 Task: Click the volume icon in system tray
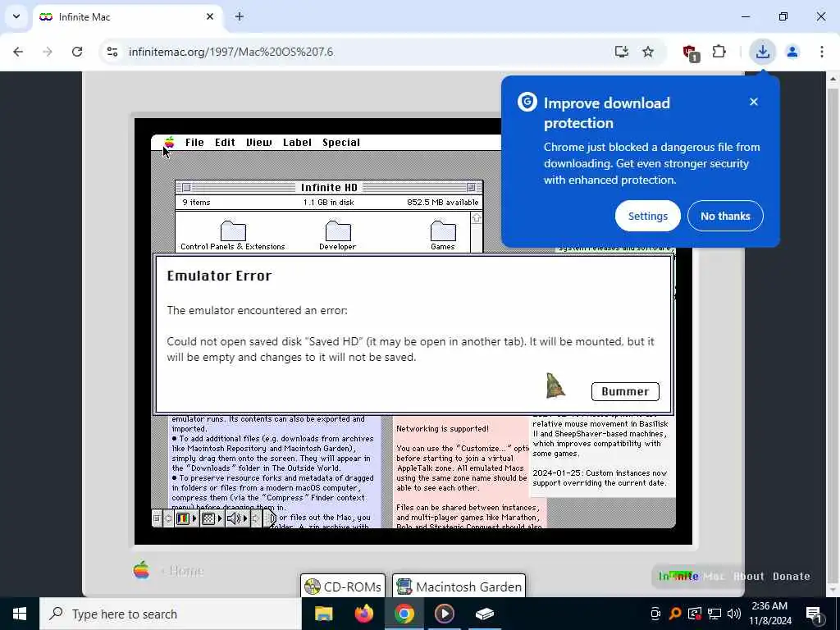point(734,614)
